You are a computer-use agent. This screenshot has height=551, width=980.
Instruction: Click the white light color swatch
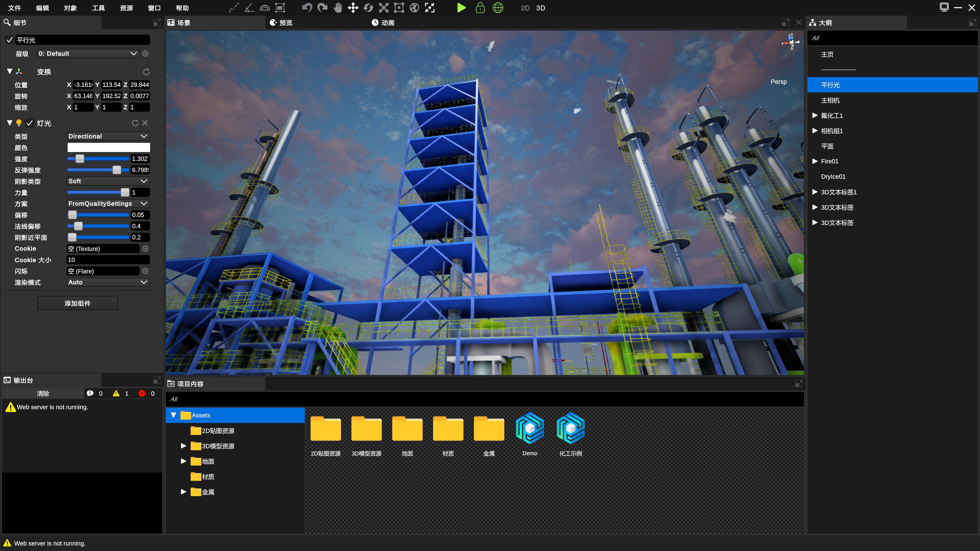(108, 147)
